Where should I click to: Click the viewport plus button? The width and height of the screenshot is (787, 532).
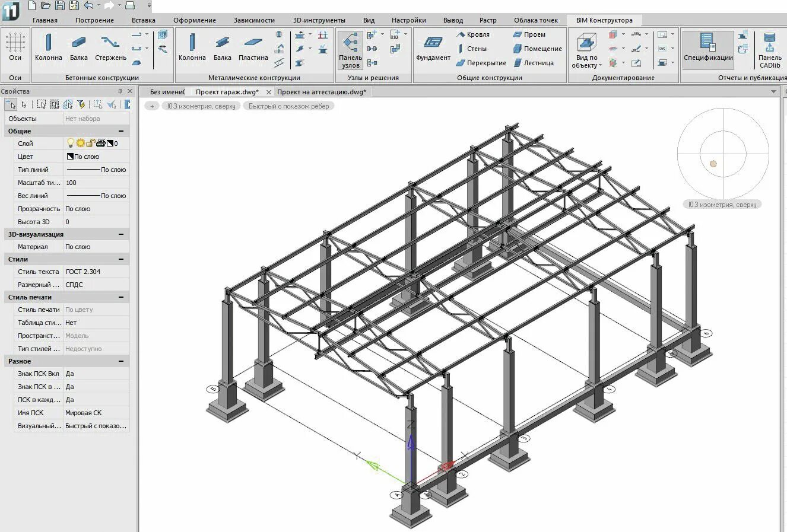point(152,106)
